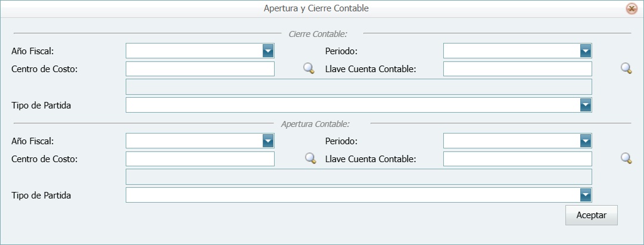The width and height of the screenshot is (644, 245).
Task: Click Centro de Costo field in Apertura Contable
Action: 200,159
